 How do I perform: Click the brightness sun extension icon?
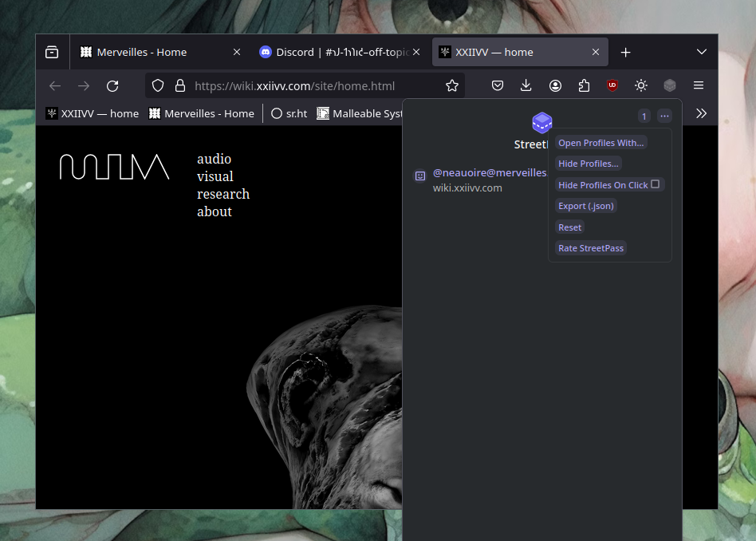[x=641, y=85]
